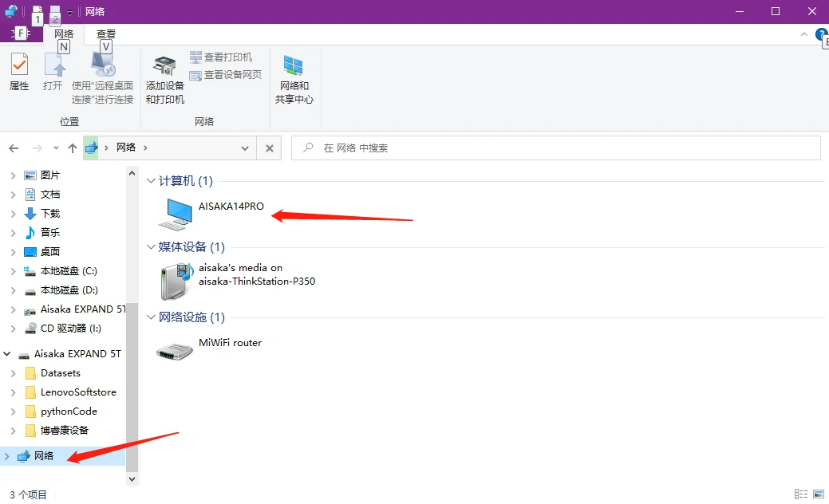Select the Datasets folder in sidebar
The image size is (829, 504).
point(61,373)
